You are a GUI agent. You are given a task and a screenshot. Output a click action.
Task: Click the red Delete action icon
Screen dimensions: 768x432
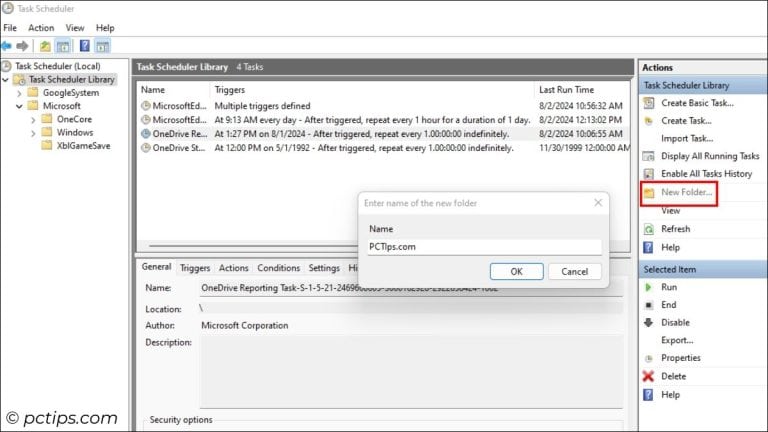tap(649, 376)
